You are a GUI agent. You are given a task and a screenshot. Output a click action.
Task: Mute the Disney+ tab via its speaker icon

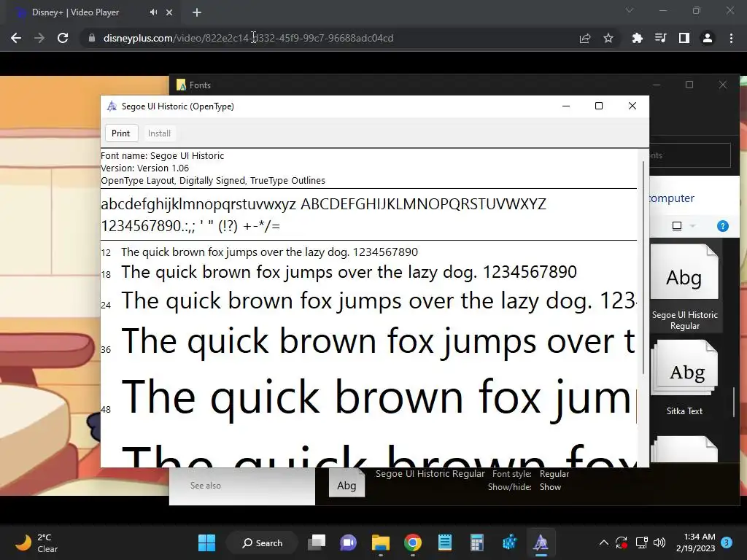[153, 12]
